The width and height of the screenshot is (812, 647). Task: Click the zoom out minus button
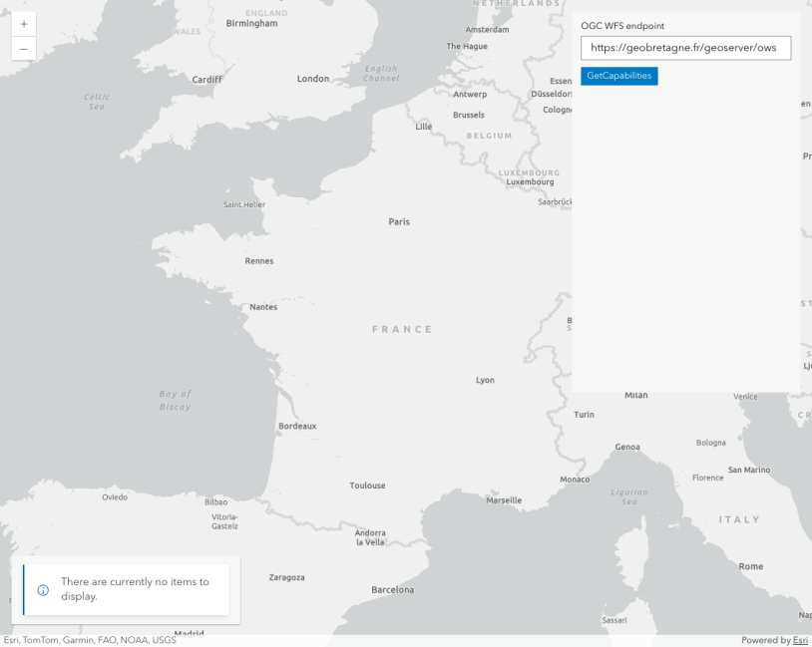tap(23, 49)
